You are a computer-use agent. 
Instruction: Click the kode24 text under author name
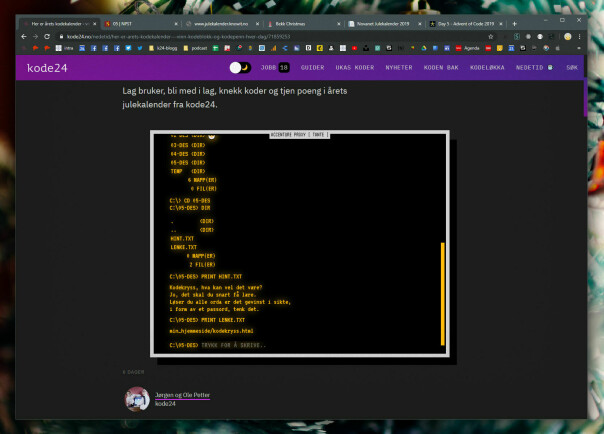point(165,404)
